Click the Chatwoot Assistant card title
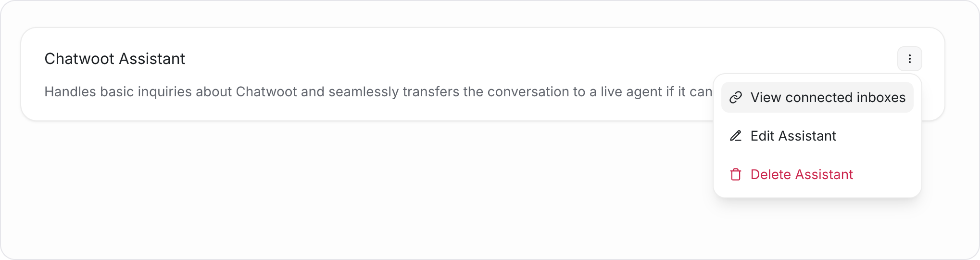 (114, 59)
